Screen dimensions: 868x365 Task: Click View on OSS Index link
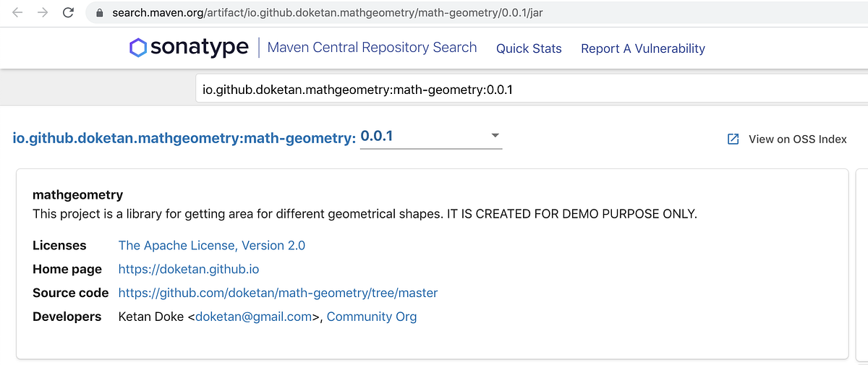[797, 139]
